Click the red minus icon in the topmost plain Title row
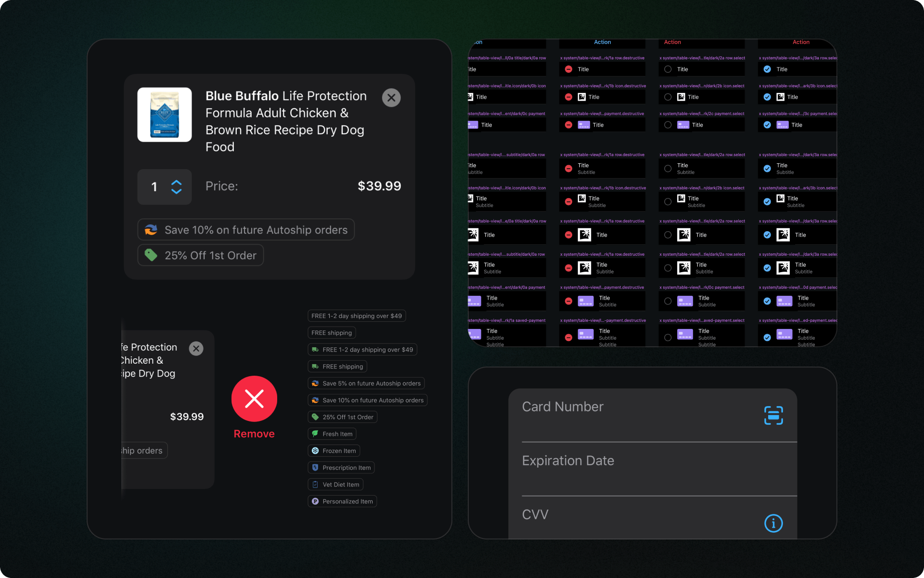 coord(568,69)
